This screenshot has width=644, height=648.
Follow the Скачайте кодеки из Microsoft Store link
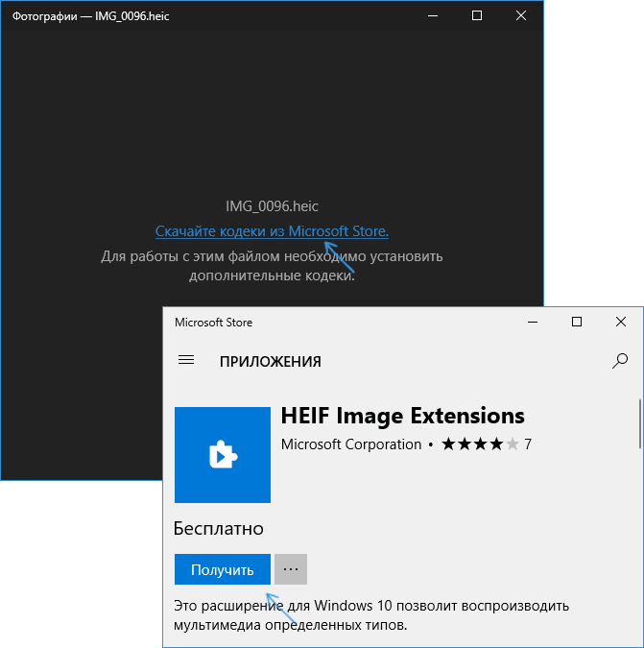click(x=272, y=231)
